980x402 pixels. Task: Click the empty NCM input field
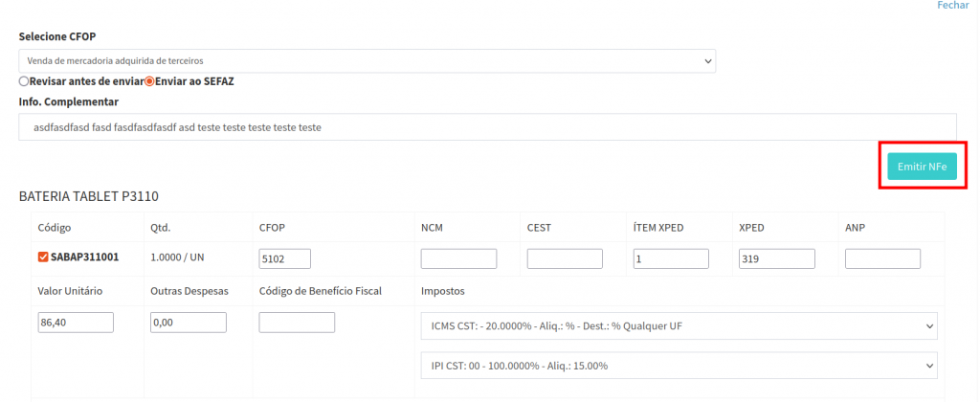click(458, 258)
